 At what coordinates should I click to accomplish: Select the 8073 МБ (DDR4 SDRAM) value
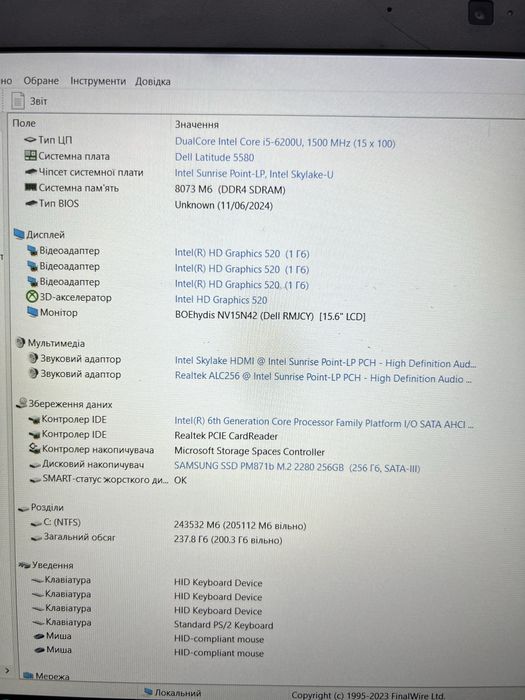pos(230,189)
